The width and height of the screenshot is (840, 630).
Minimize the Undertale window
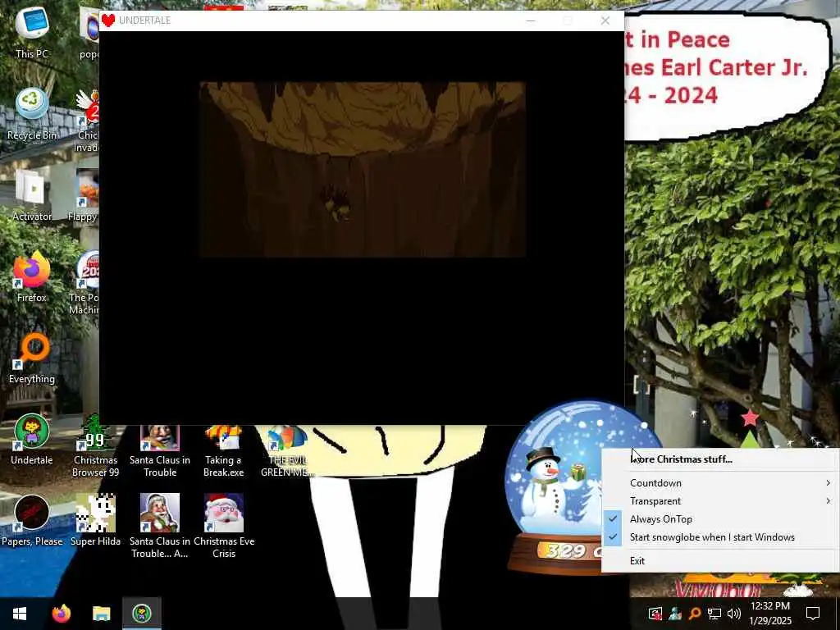[x=531, y=21]
